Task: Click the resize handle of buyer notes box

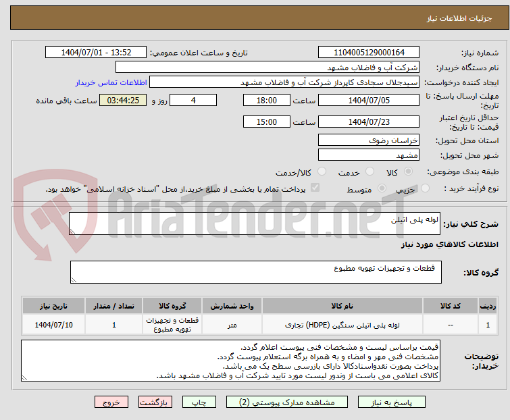Action: pyautogui.click(x=25, y=377)
